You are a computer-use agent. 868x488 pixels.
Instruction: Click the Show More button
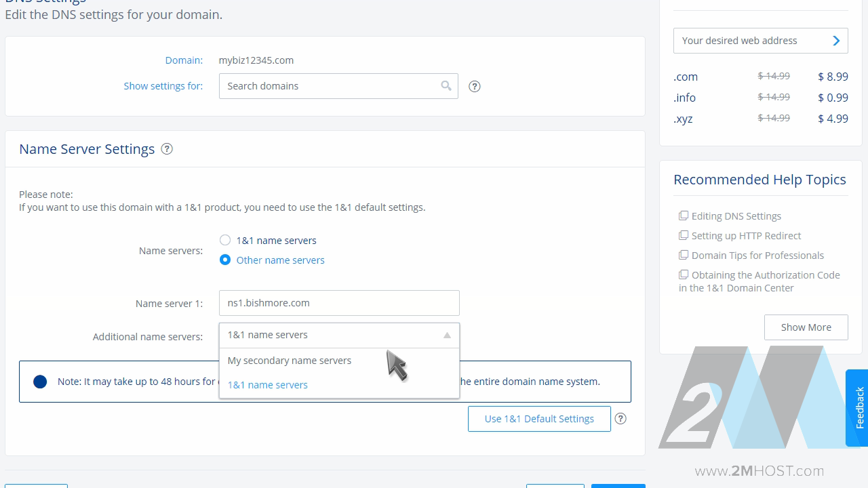(x=806, y=327)
